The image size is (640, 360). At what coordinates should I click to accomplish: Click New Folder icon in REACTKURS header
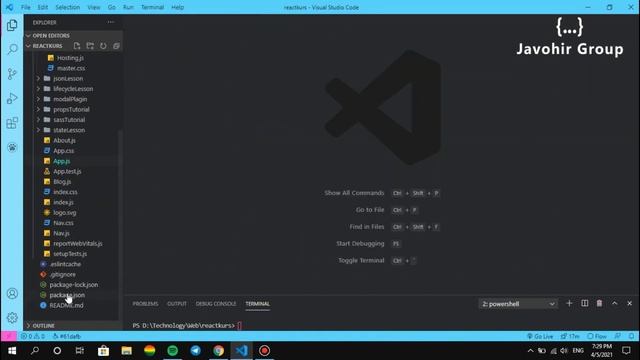[90, 46]
